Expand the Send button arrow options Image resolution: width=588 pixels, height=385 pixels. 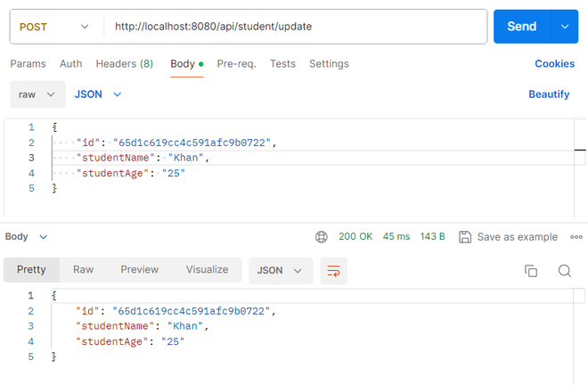[564, 27]
